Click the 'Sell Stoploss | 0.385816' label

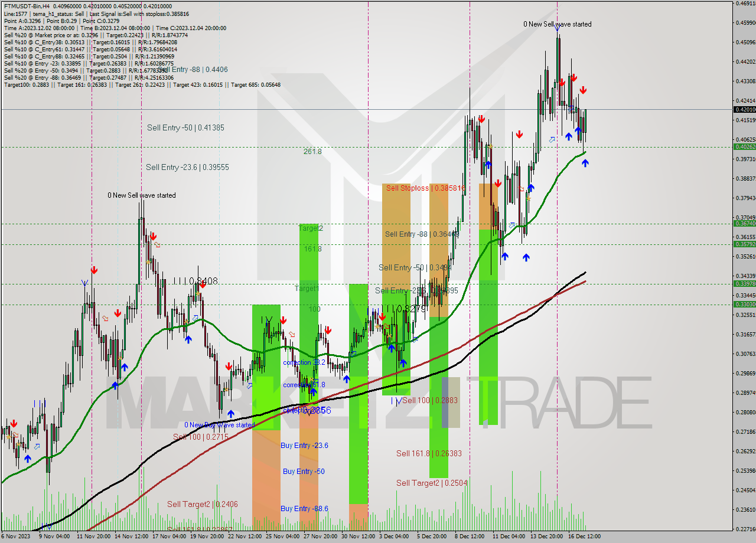(425, 188)
